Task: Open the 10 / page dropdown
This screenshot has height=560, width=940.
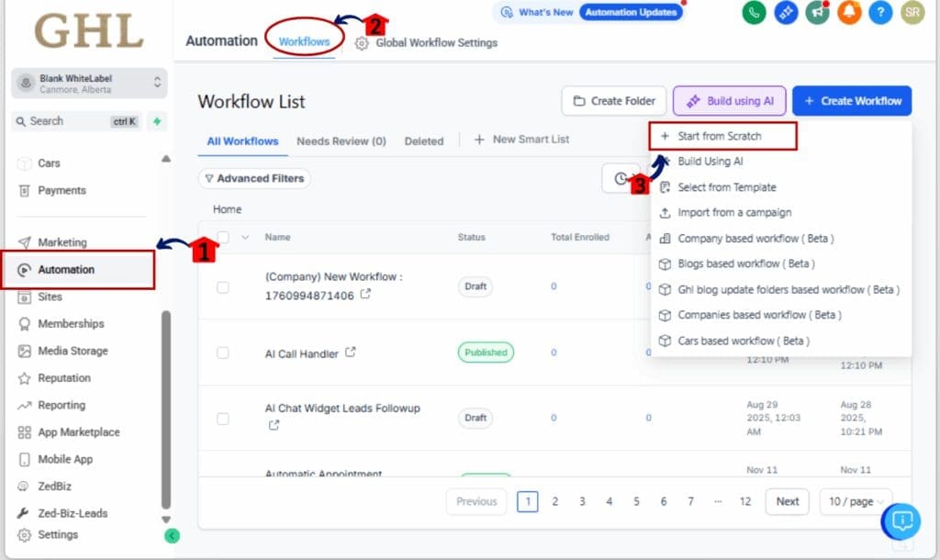Action: pyautogui.click(x=855, y=501)
